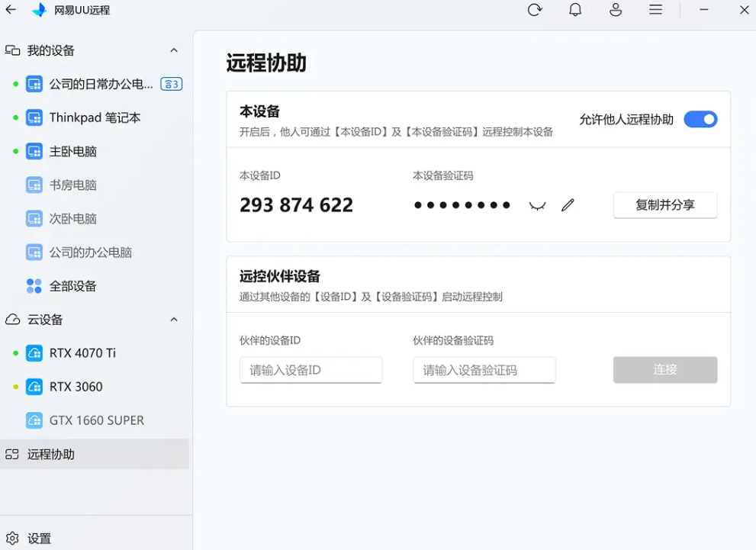
Task: Collapse the 我的设备 section
Action: coord(174,50)
